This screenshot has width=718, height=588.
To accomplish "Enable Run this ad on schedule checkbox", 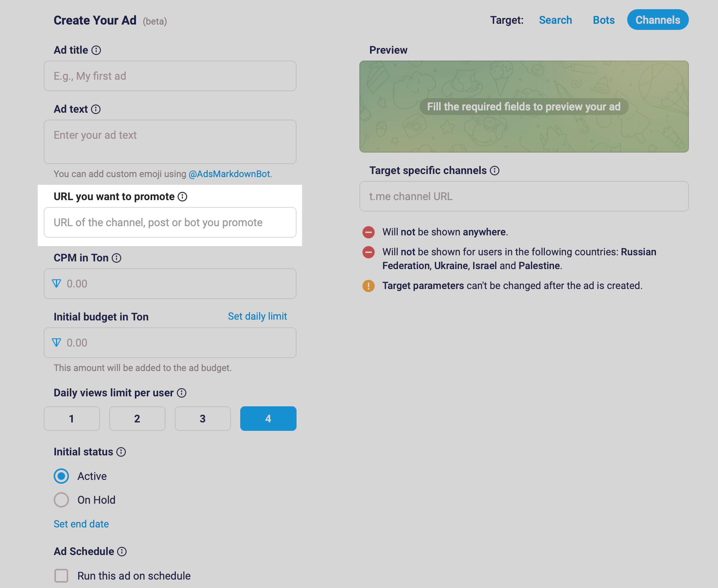I will pyautogui.click(x=61, y=576).
